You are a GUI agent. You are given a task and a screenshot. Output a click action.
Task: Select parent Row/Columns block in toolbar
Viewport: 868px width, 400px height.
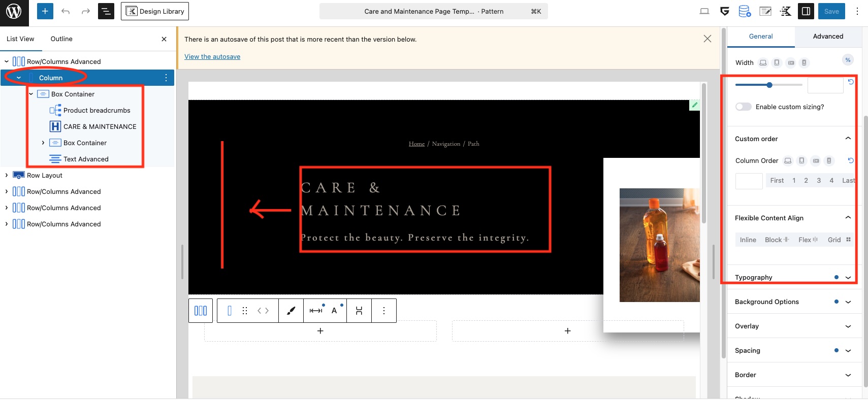point(201,311)
